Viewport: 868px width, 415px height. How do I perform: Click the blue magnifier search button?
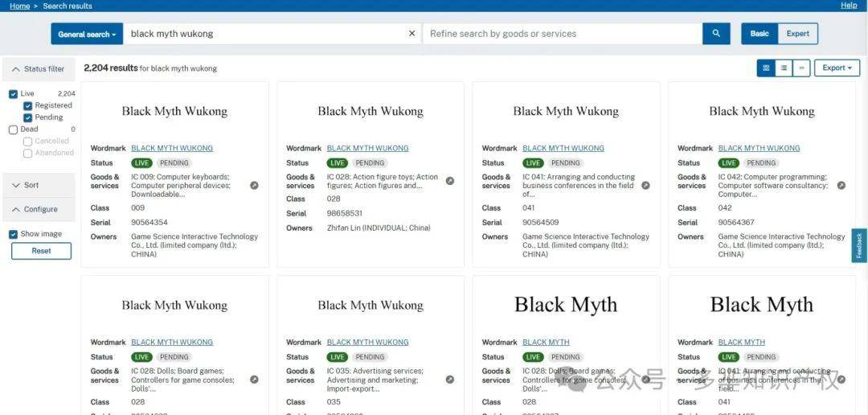(716, 34)
